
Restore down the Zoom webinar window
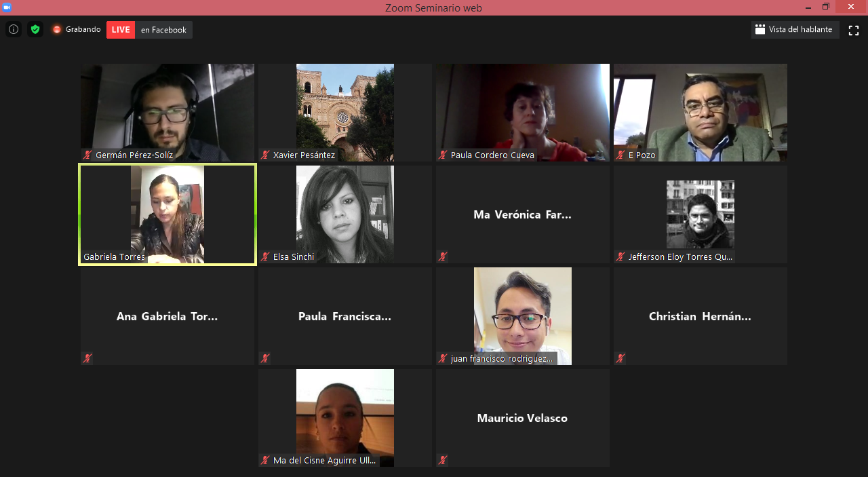(826, 7)
